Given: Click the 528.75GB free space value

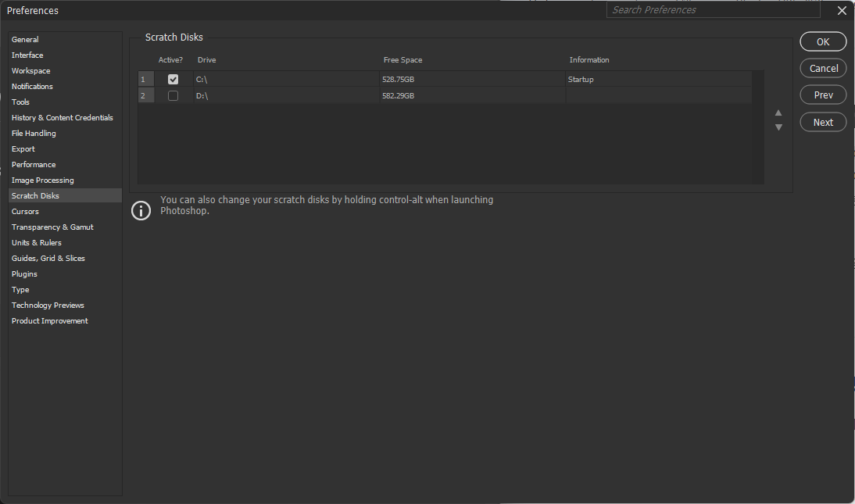Looking at the screenshot, I should [x=398, y=80].
